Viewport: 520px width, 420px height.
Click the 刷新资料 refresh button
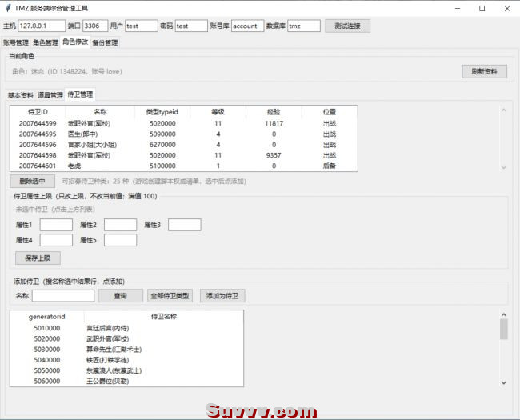[x=484, y=71]
